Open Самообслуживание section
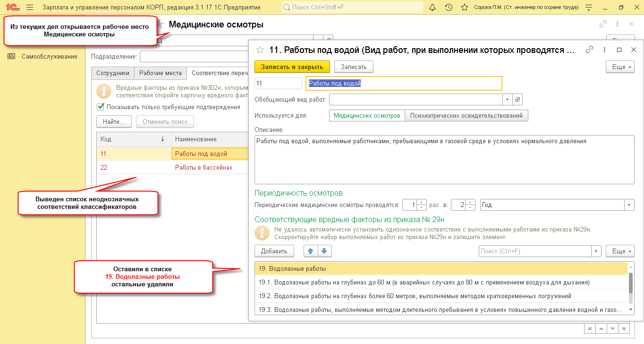Viewport: 644px width, 344px height. point(50,56)
